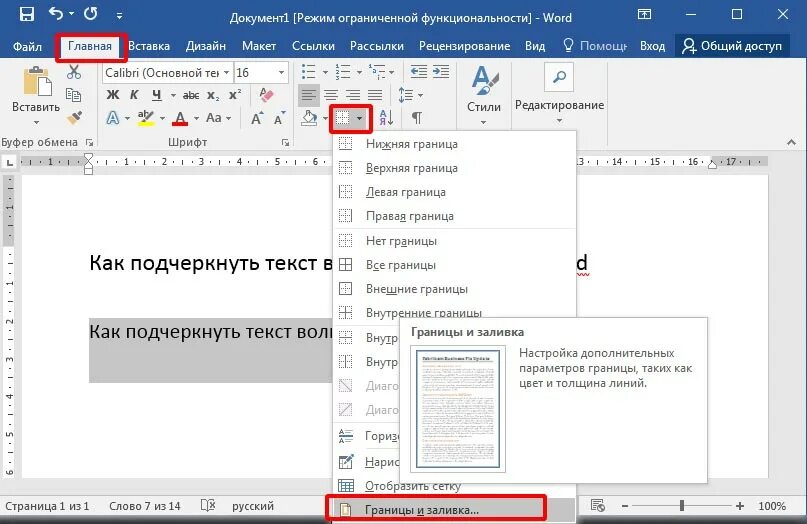The width and height of the screenshot is (807, 524).
Task: Apply numbered list
Action: point(342,72)
